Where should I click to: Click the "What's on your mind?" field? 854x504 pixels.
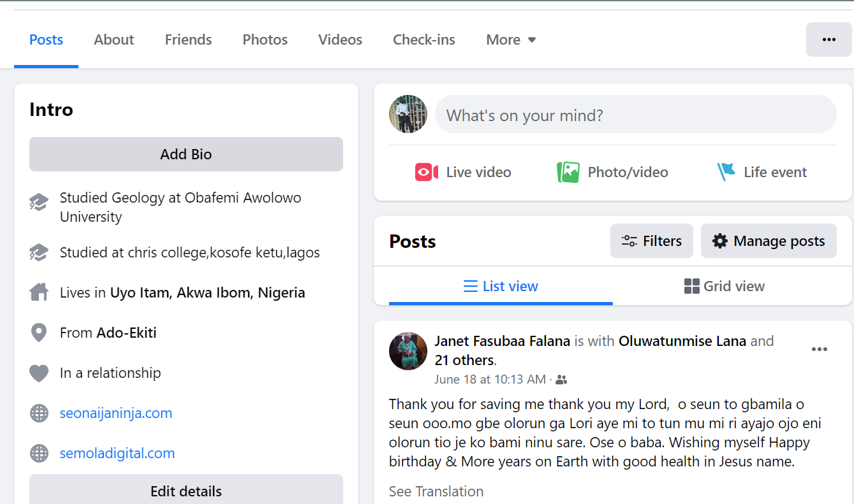click(635, 115)
